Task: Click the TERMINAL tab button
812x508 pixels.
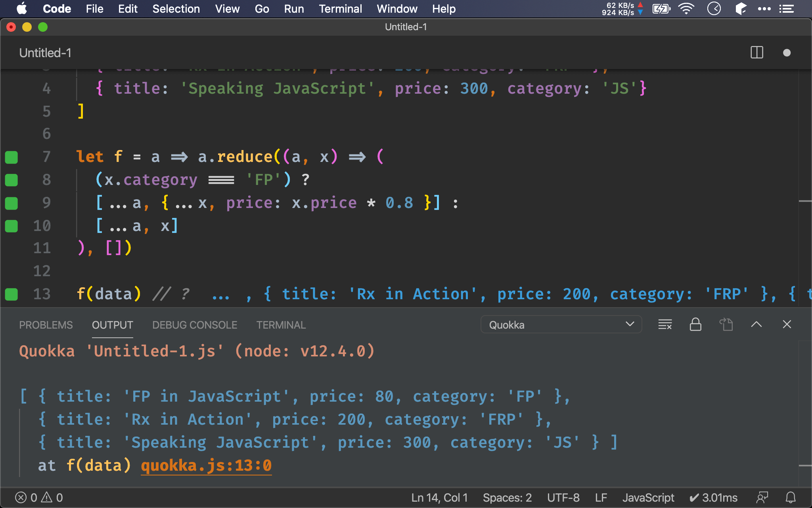Action: 280,325
